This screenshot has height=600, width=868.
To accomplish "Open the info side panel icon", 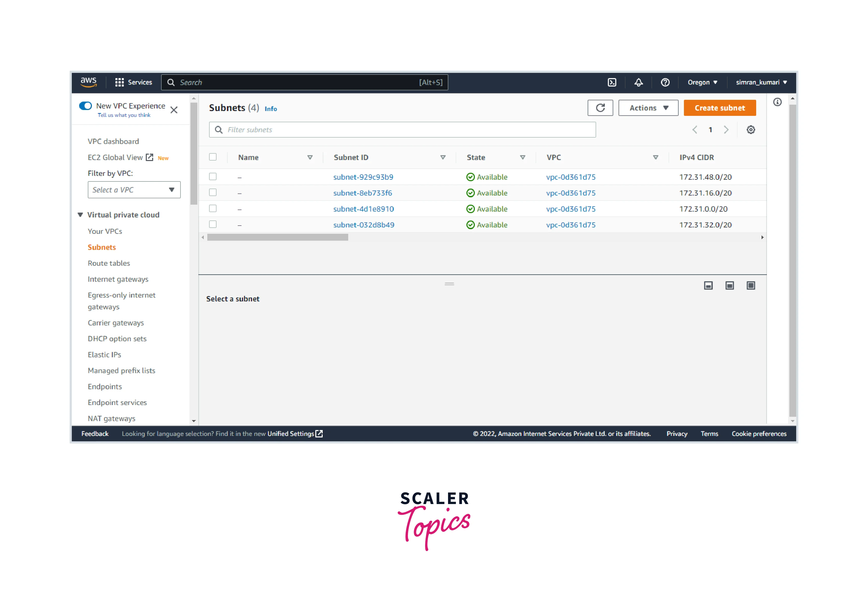I will [x=777, y=102].
